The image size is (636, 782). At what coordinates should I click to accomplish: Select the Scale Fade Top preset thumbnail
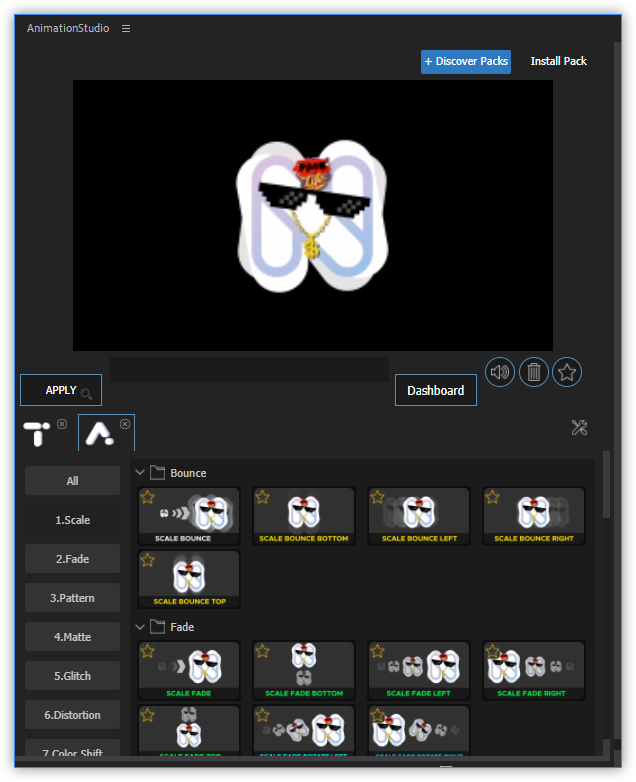click(189, 731)
